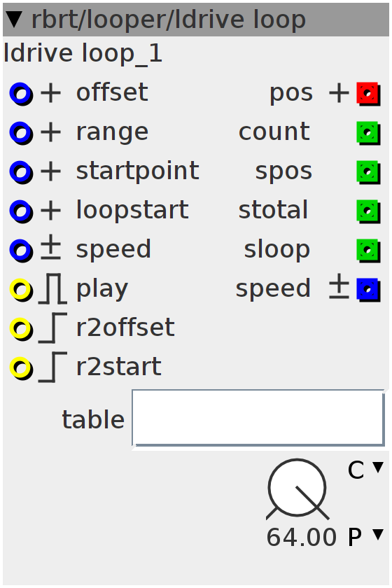Click the yellow play inlet port

coord(21,290)
